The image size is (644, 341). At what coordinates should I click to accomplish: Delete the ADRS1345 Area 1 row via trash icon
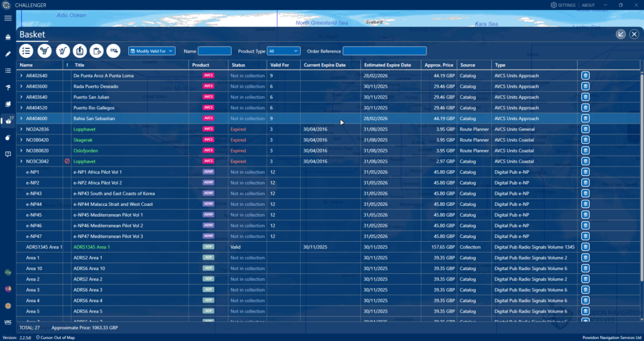586,247
